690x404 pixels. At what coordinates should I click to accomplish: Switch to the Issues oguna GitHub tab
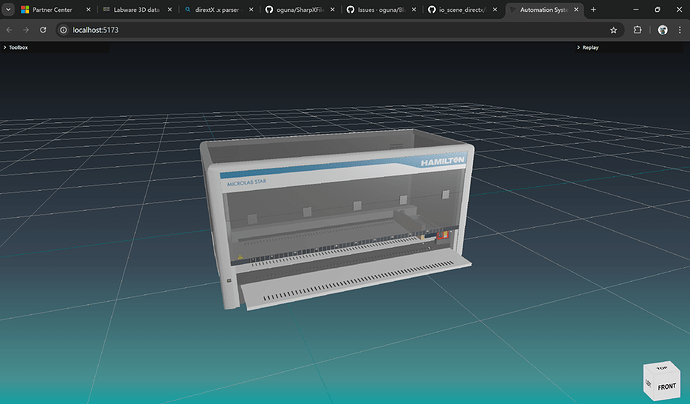381,10
